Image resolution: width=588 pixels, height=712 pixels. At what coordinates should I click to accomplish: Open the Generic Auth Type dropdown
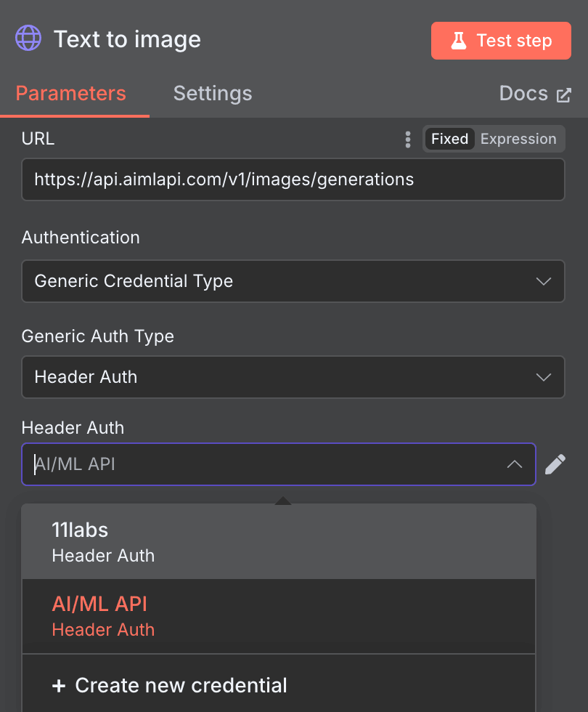(x=293, y=377)
